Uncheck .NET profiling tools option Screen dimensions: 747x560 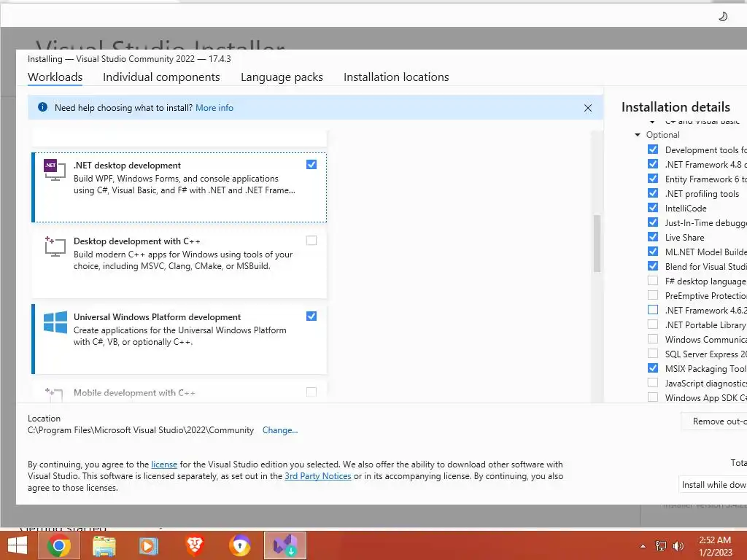[x=653, y=192]
